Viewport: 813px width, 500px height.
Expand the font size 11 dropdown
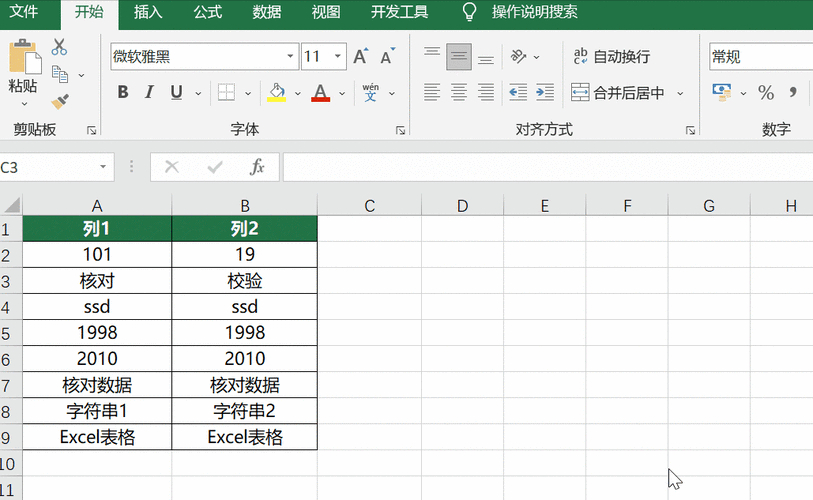coord(339,57)
